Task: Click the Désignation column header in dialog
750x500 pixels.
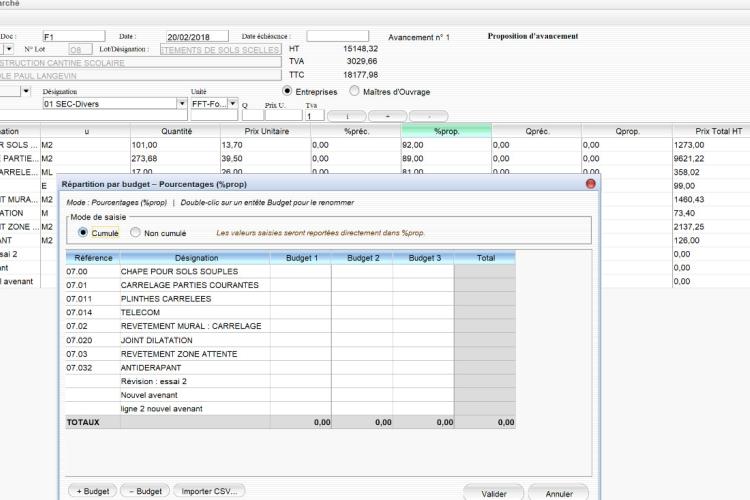Action: tap(195, 258)
